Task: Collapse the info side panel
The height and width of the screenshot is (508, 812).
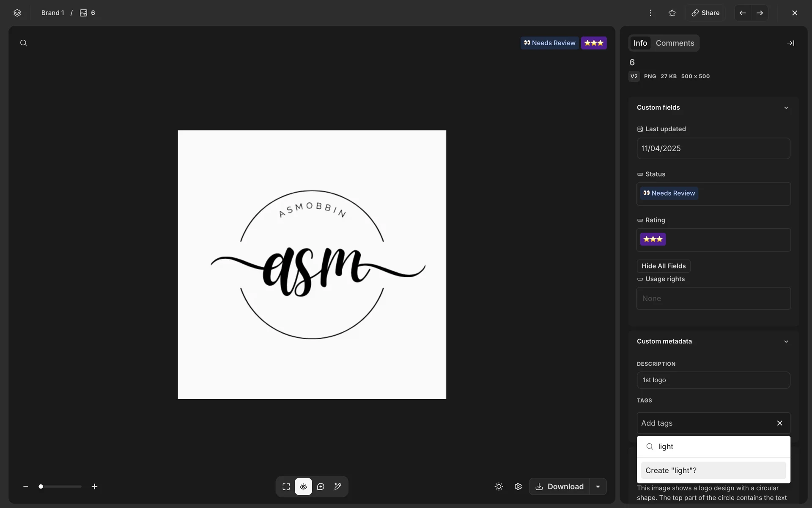Action: (790, 43)
